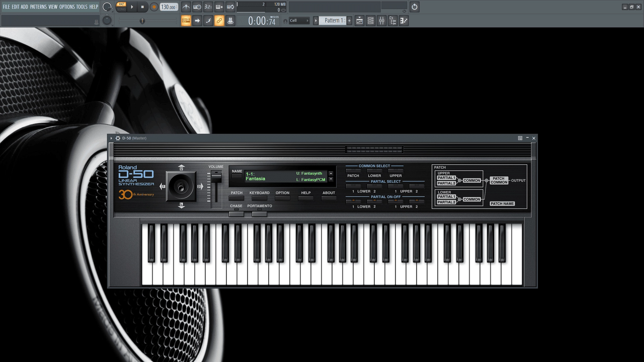Open the VIEW menu
Image resolution: width=644 pixels, height=362 pixels.
(53, 7)
